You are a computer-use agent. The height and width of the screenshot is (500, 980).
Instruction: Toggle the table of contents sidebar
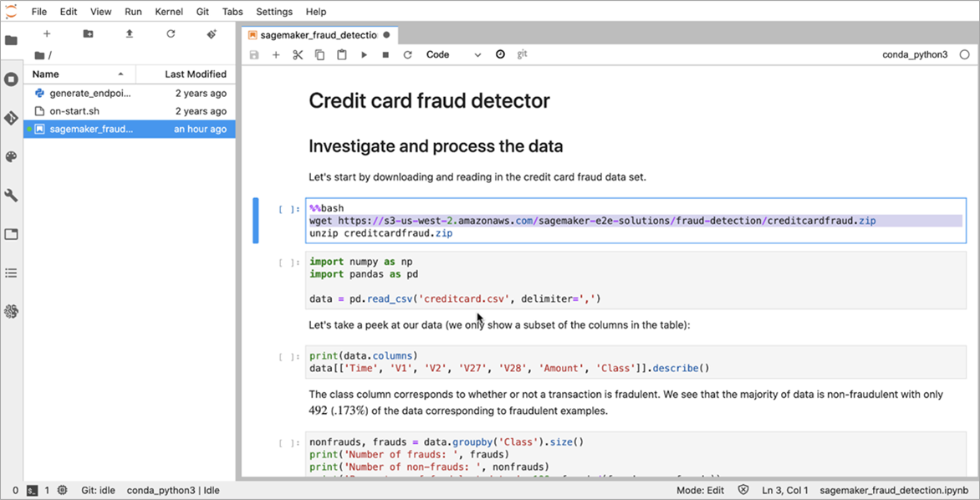click(11, 272)
